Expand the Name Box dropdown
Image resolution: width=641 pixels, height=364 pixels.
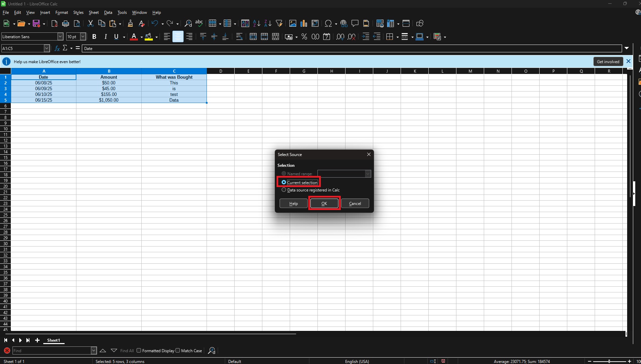47,48
